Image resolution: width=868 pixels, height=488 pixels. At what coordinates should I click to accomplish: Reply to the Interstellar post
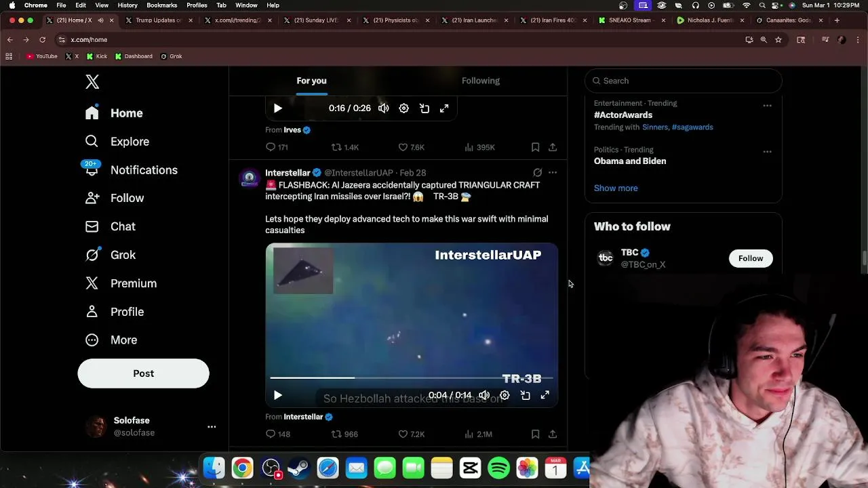[277, 434]
